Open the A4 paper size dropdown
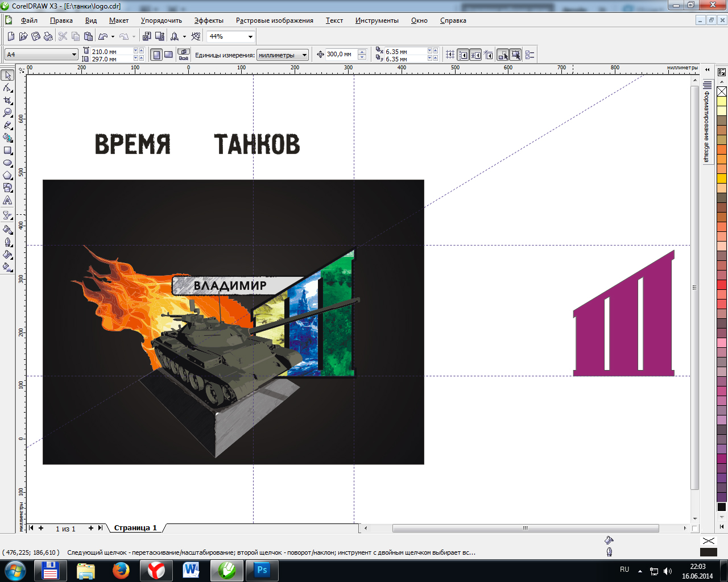 click(x=74, y=55)
